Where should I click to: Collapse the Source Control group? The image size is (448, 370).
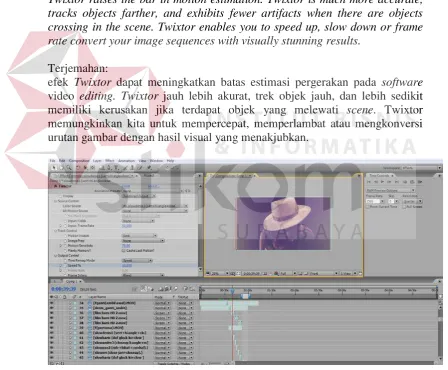55,201
